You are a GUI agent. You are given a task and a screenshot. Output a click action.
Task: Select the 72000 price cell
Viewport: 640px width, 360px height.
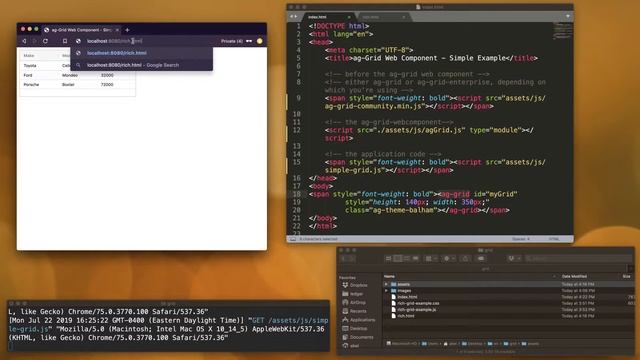coord(107,84)
